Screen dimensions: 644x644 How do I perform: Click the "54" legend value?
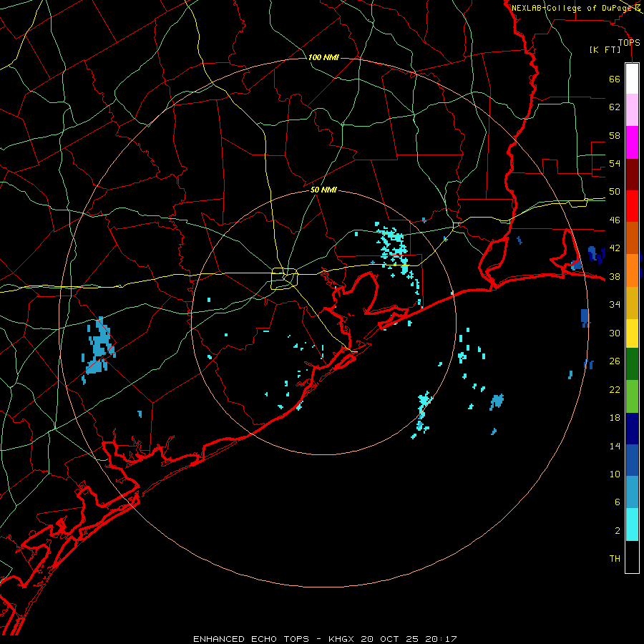[x=615, y=163]
